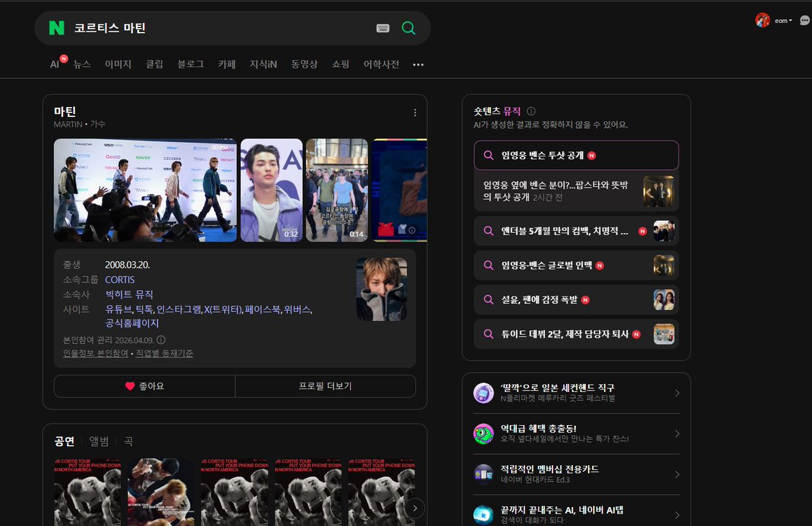Open the three-dot more tabs menu

tap(419, 65)
